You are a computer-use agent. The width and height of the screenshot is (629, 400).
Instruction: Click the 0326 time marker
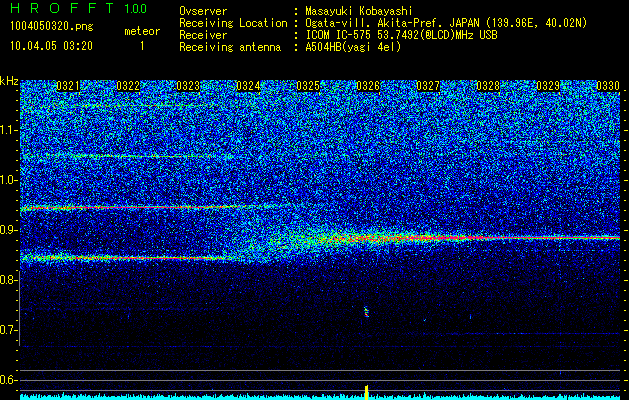click(x=368, y=86)
